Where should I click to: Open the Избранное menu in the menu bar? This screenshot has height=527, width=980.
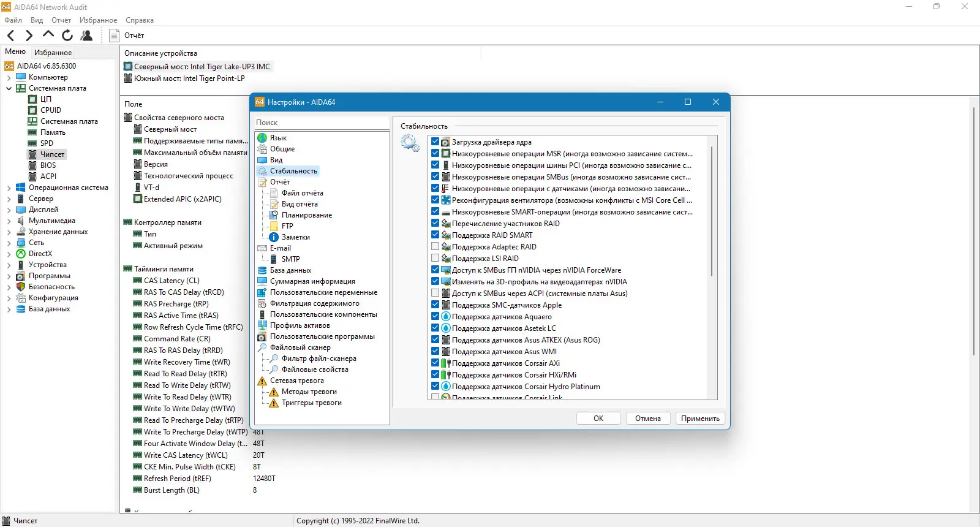point(98,20)
